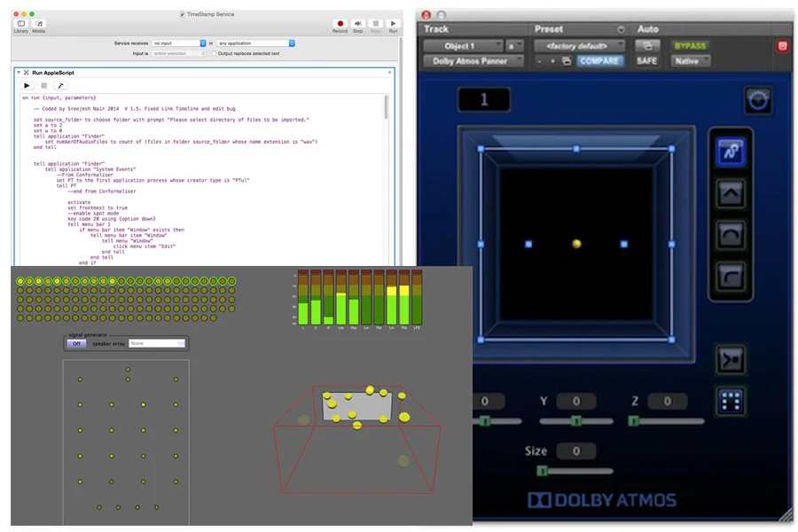Image resolution: width=798 pixels, height=532 pixels.
Task: Toggle the BYPASS button in plugin header
Action: pyautogui.click(x=690, y=46)
